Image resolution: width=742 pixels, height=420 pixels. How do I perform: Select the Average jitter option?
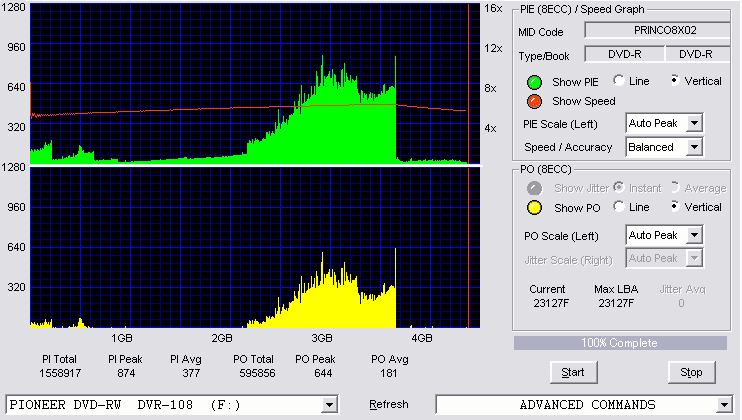coord(675,187)
